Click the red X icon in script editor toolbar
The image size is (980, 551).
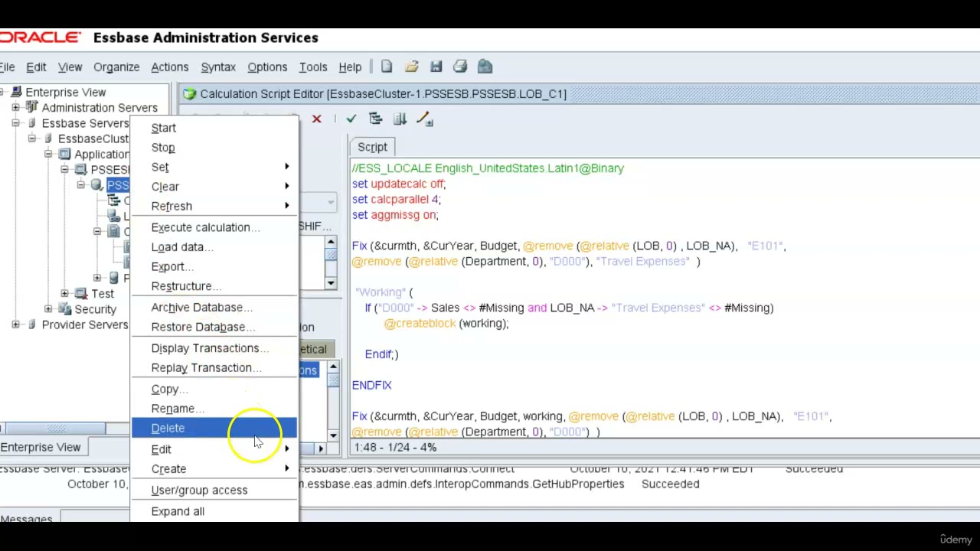(x=316, y=119)
